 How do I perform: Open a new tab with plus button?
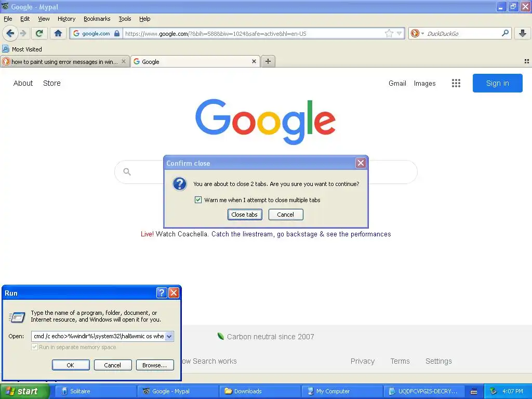(x=268, y=61)
